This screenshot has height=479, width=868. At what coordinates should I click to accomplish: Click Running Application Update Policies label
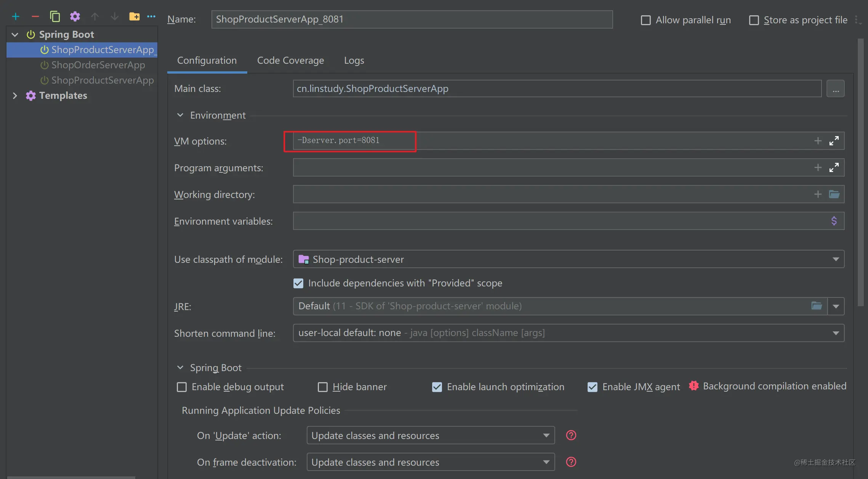[261, 410]
